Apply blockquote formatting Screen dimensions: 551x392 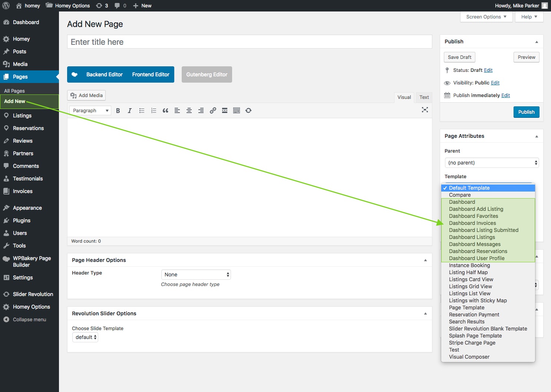pos(165,110)
